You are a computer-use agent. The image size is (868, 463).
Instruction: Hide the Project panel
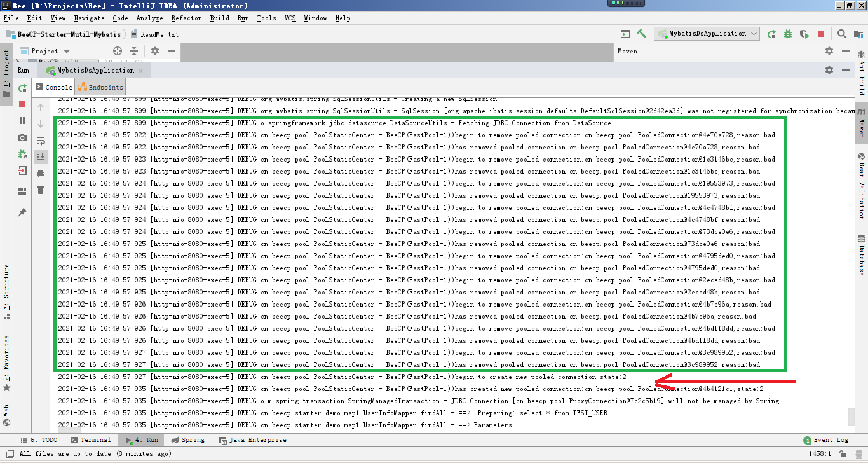(172, 51)
